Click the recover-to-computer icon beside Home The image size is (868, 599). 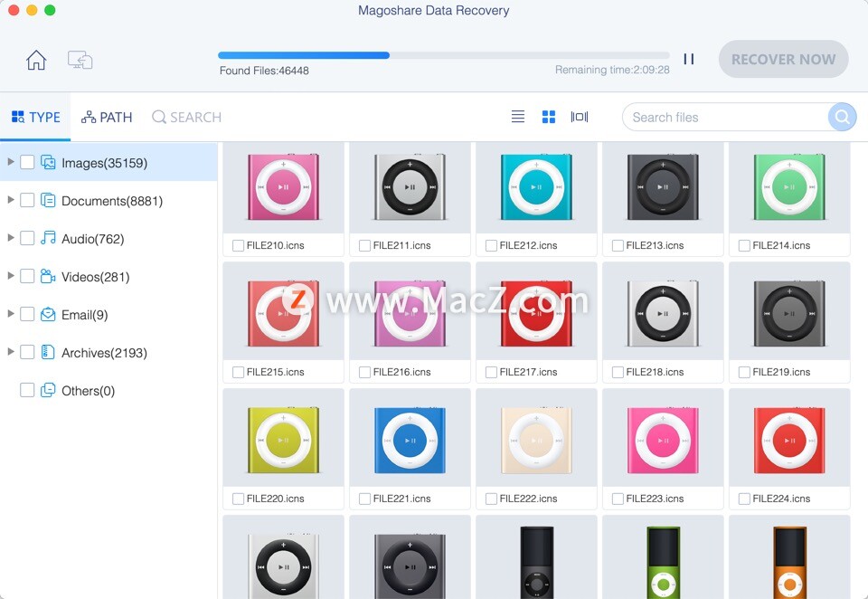pos(80,60)
